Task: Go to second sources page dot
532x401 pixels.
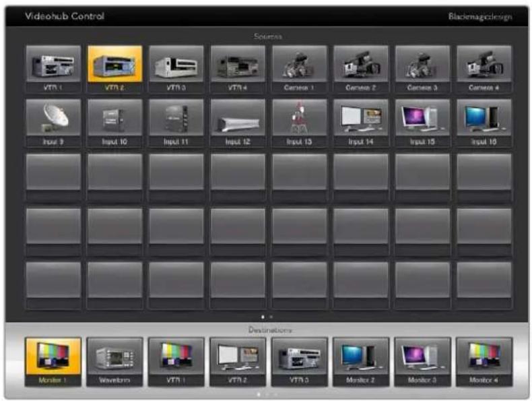Action: pyautogui.click(x=271, y=317)
